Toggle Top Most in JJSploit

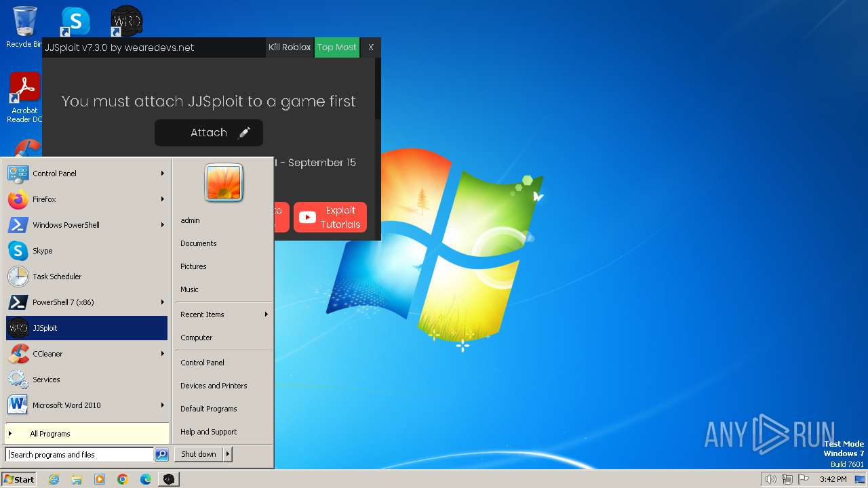click(x=337, y=47)
